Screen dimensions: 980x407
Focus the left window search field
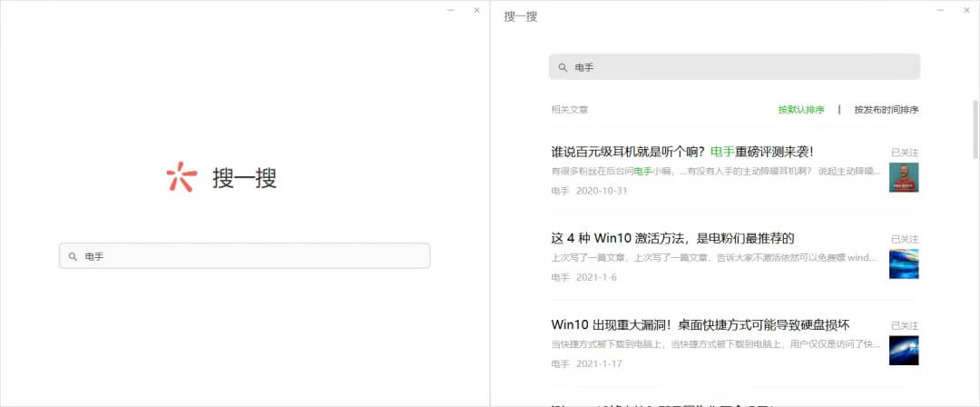coord(244,255)
